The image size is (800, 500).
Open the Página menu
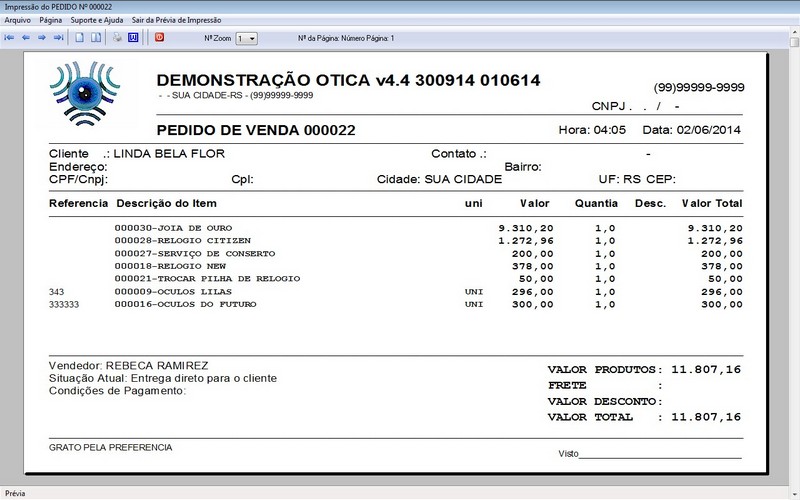(51, 20)
